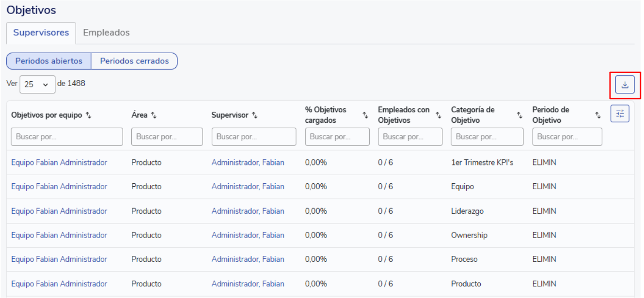Sort by Categoría de Objetivo column
This screenshot has height=298, width=644.
click(x=519, y=115)
